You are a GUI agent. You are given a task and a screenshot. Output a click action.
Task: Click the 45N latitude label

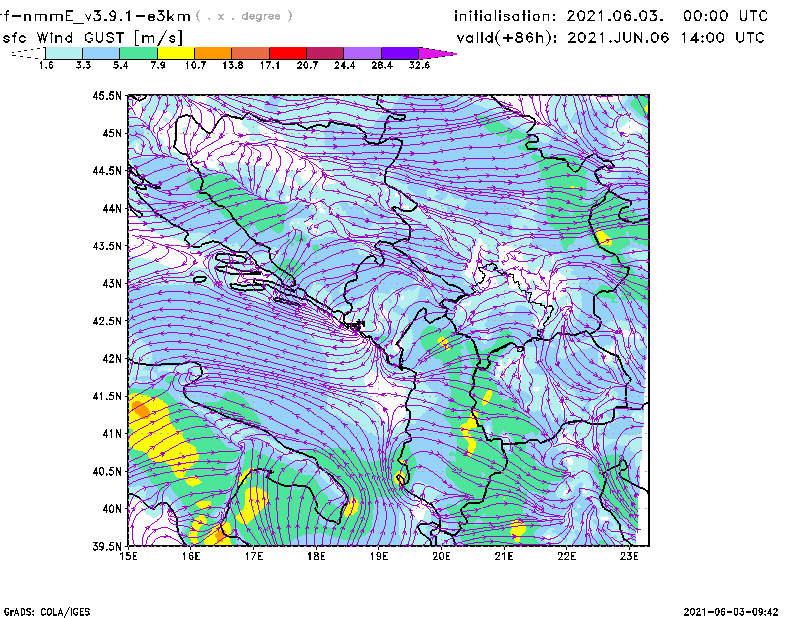pos(112,133)
